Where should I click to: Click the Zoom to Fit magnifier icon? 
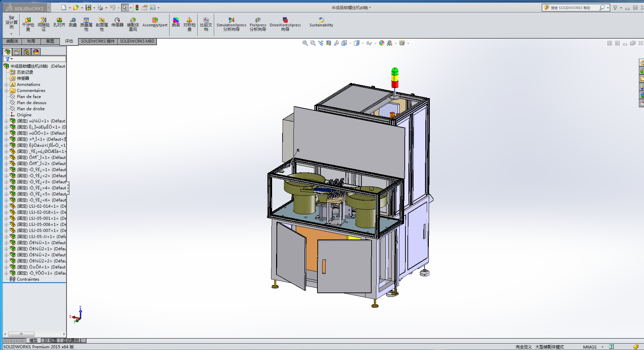coord(305,43)
